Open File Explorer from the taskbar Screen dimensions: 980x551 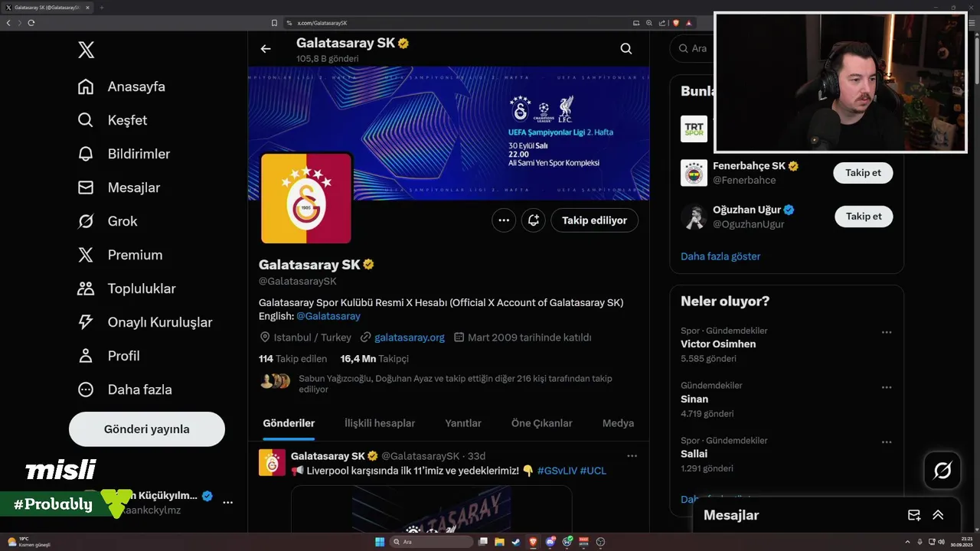500,542
